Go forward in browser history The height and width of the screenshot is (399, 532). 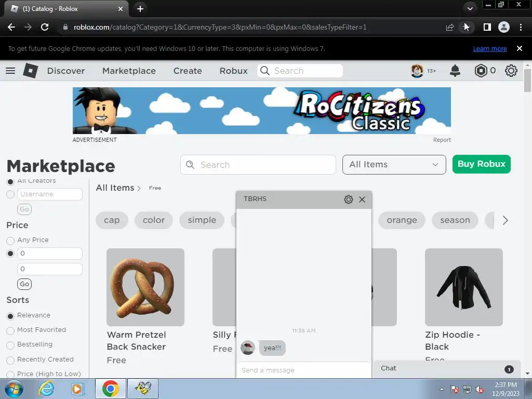pos(28,27)
